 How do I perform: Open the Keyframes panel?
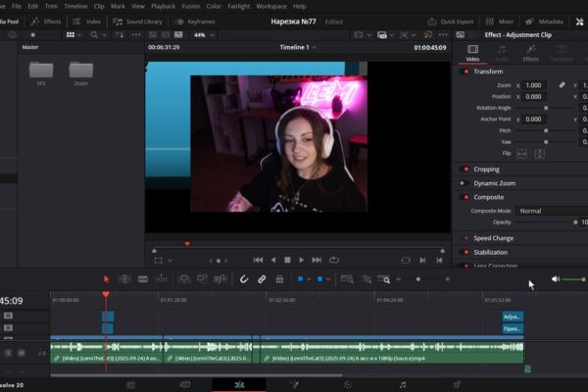[x=195, y=22]
